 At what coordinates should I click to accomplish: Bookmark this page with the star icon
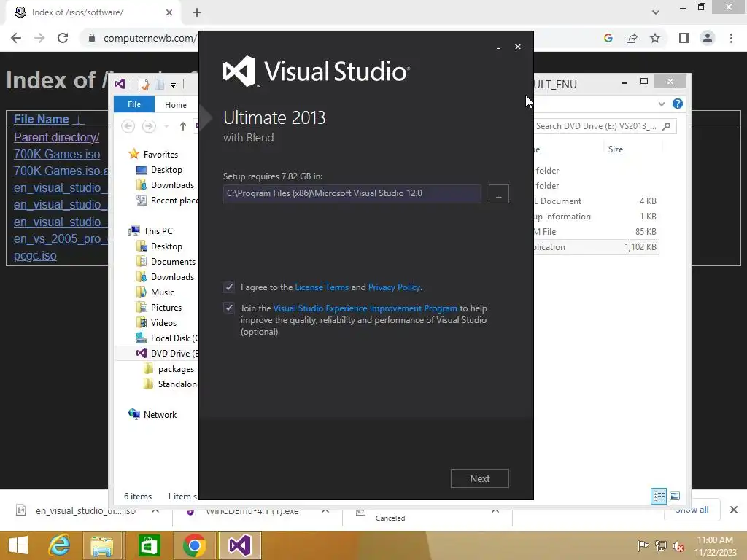point(655,38)
